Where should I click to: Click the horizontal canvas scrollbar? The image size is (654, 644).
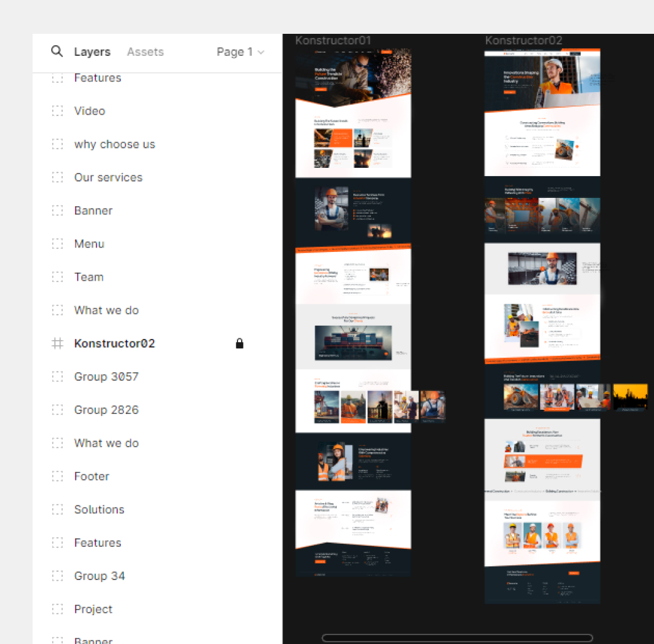(457, 638)
